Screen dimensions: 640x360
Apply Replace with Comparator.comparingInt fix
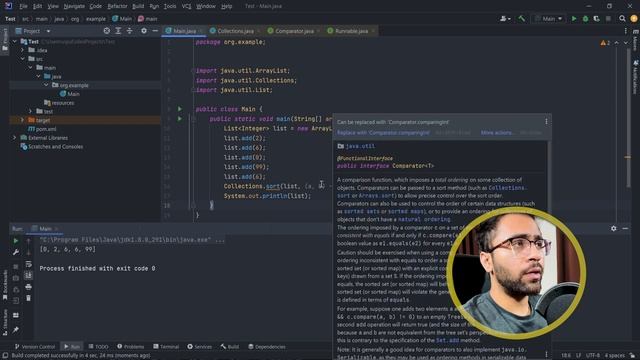tap(383, 133)
